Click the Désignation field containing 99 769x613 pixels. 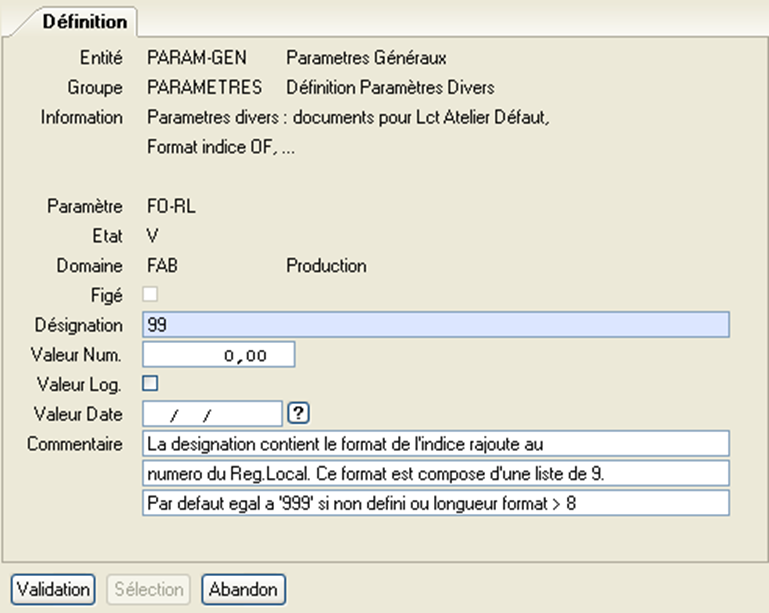click(436, 325)
